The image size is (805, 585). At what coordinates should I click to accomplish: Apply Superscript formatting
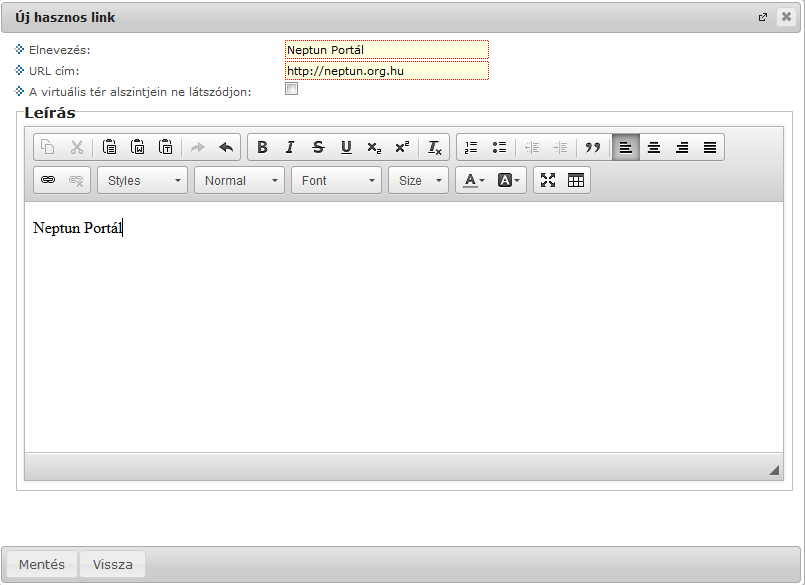[x=402, y=147]
